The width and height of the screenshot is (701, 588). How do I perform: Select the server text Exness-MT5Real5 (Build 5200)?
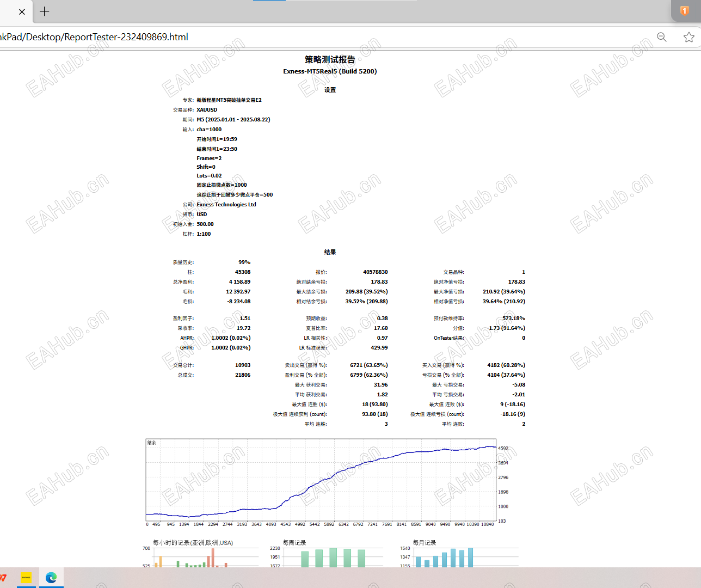coord(330,71)
